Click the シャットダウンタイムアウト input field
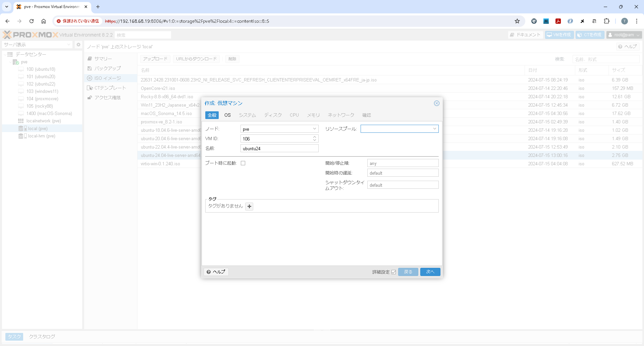The height and width of the screenshot is (346, 644). coord(403,185)
